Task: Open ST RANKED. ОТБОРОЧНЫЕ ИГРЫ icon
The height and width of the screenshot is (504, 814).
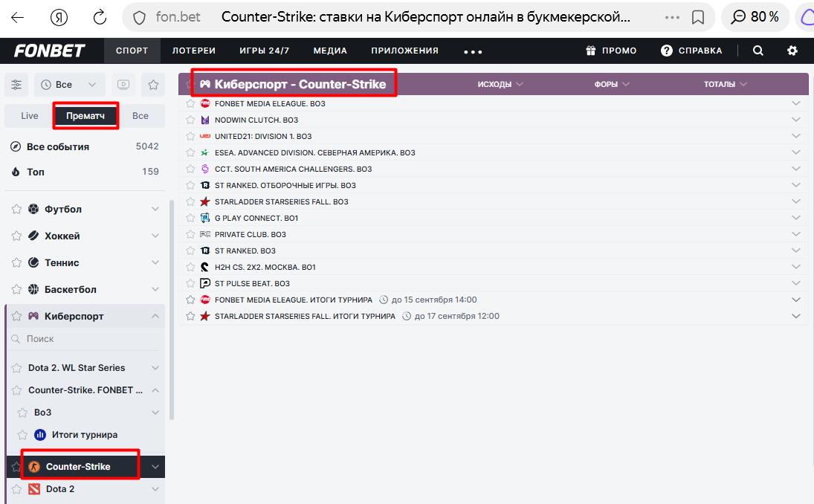Action: (x=205, y=185)
